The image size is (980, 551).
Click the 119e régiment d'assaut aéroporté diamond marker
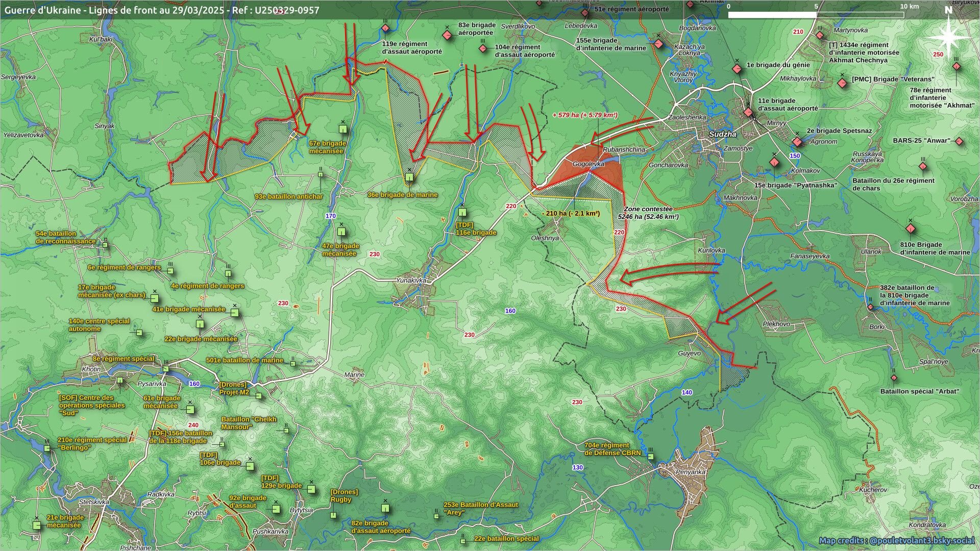coord(386,29)
